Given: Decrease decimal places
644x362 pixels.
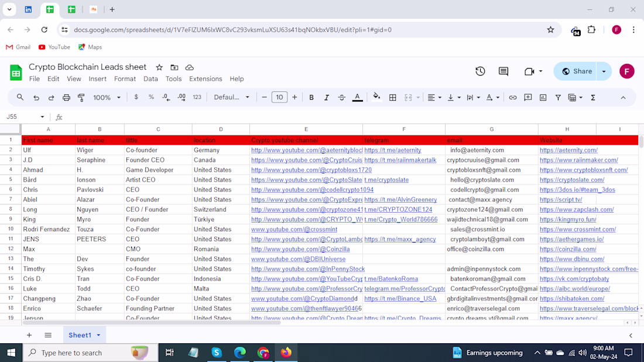Looking at the screenshot, I should (x=166, y=97).
